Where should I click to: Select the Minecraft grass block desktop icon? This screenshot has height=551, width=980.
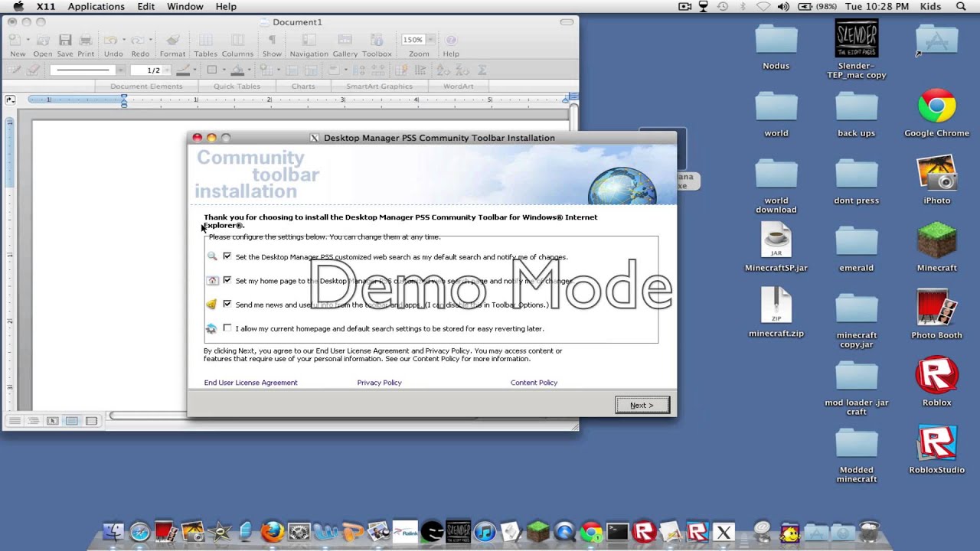click(936, 241)
